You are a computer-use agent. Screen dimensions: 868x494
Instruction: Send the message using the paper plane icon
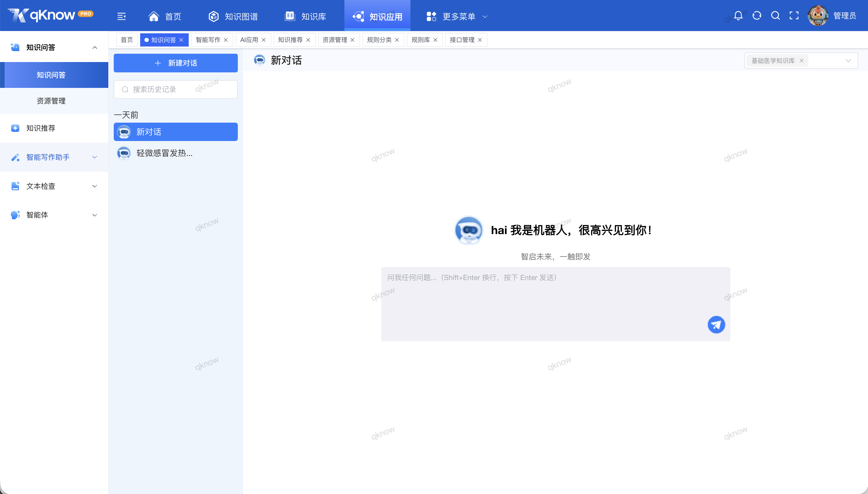[716, 324]
